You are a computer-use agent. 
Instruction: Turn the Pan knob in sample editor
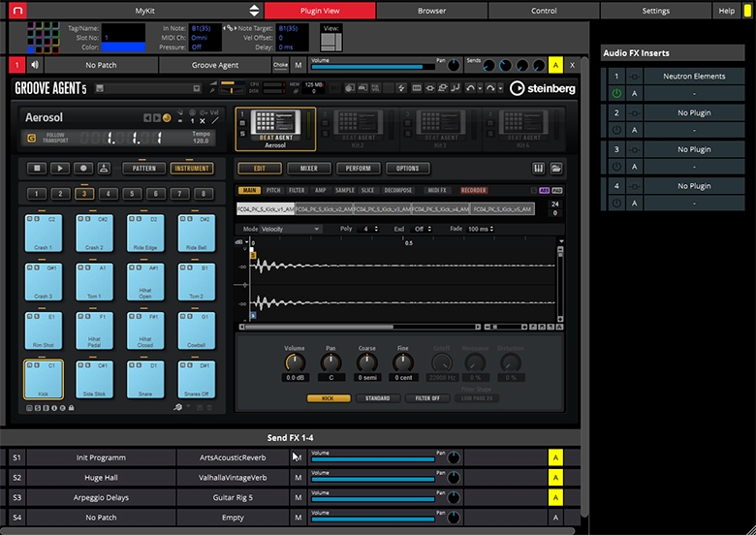331,363
